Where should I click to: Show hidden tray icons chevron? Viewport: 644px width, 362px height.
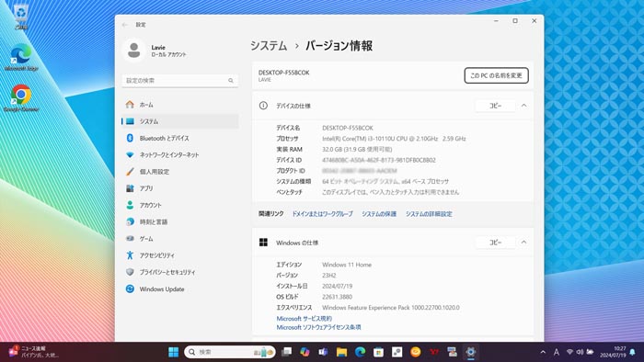[543, 352]
